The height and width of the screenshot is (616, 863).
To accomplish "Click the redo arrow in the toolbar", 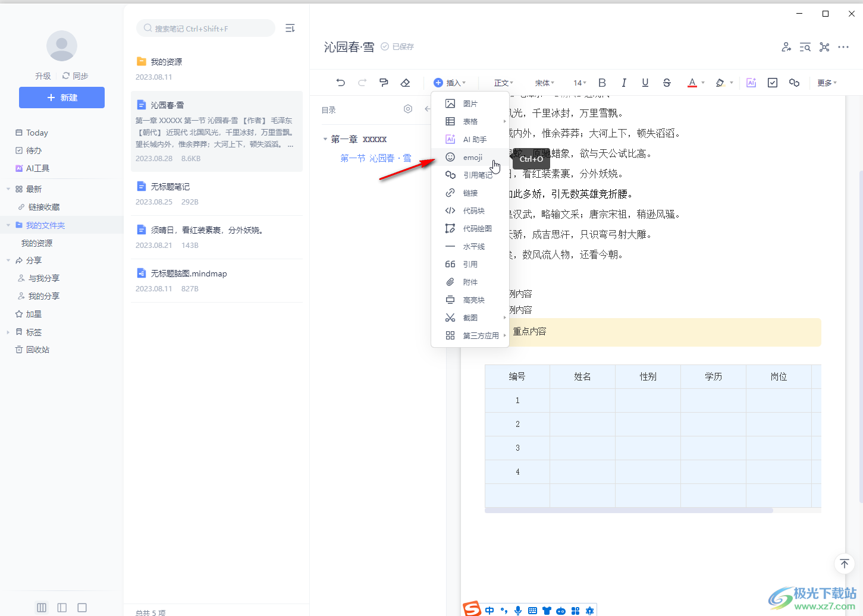I will pyautogui.click(x=362, y=83).
